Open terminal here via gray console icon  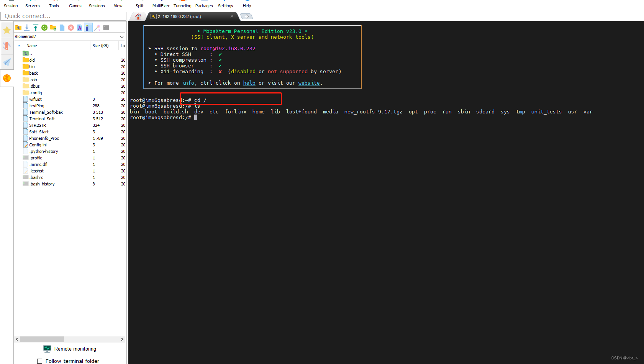pos(106,28)
